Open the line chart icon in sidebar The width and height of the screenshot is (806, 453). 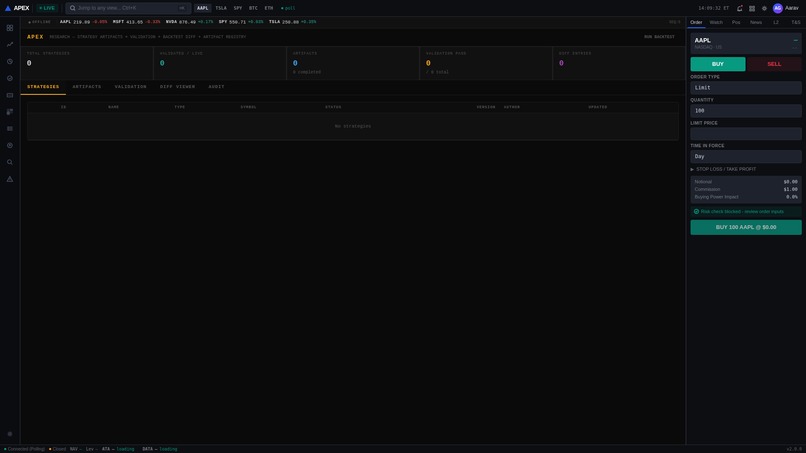point(10,45)
